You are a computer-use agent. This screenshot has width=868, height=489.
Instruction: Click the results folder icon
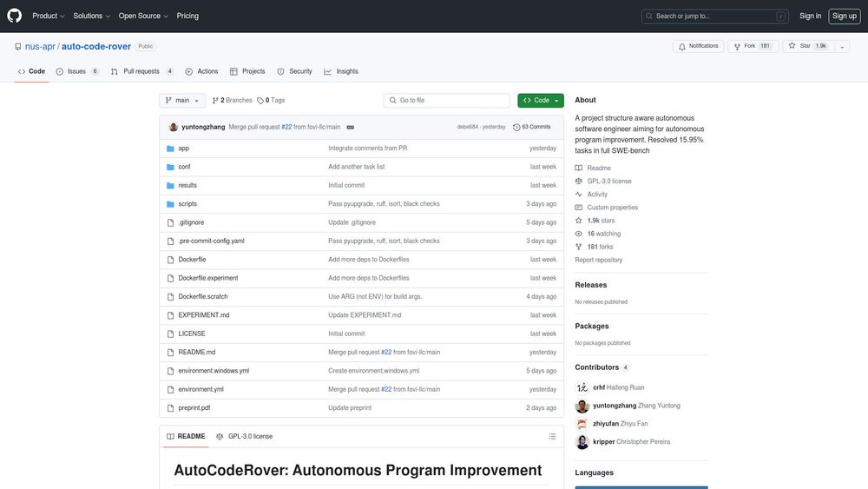pyautogui.click(x=170, y=186)
